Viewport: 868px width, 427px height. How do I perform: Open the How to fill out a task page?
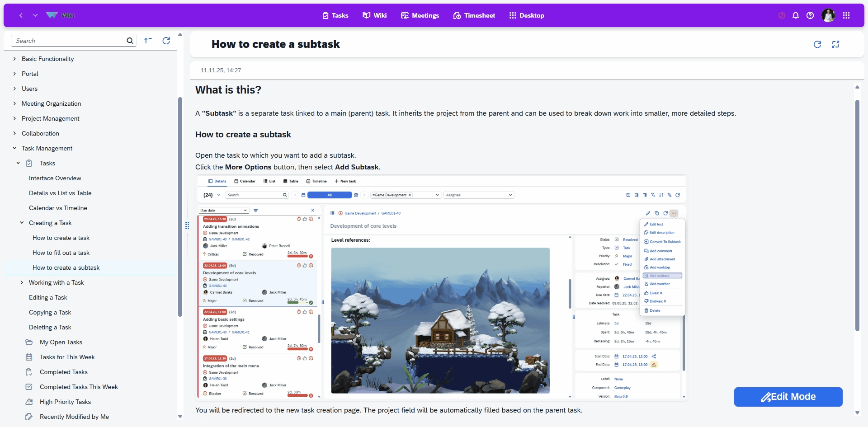(x=61, y=253)
